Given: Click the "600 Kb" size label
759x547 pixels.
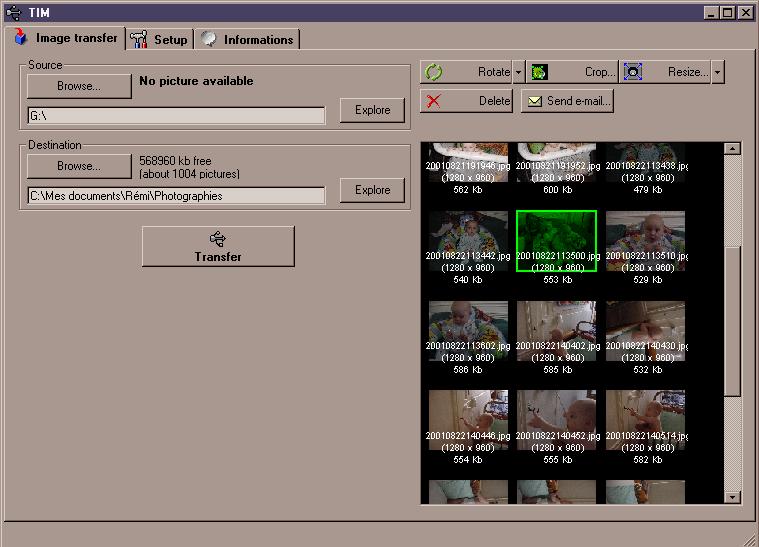Looking at the screenshot, I should pyautogui.click(x=557, y=190).
